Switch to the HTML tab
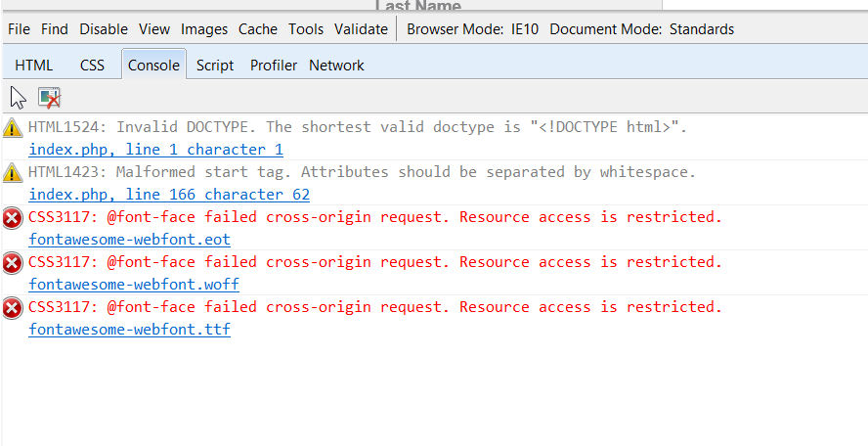The width and height of the screenshot is (868, 446). coord(34,66)
